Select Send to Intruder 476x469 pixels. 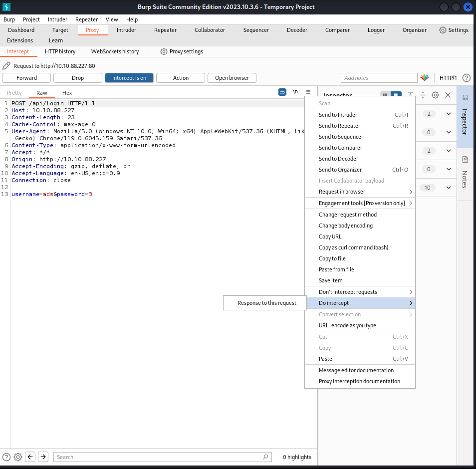point(360,115)
